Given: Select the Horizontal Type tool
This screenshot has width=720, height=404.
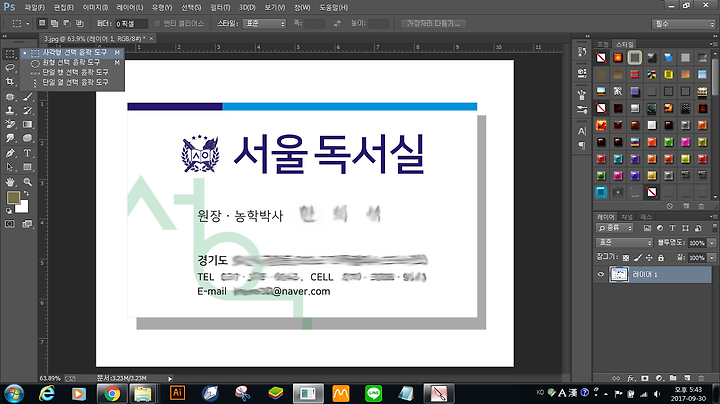Looking at the screenshot, I should pyautogui.click(x=28, y=153).
